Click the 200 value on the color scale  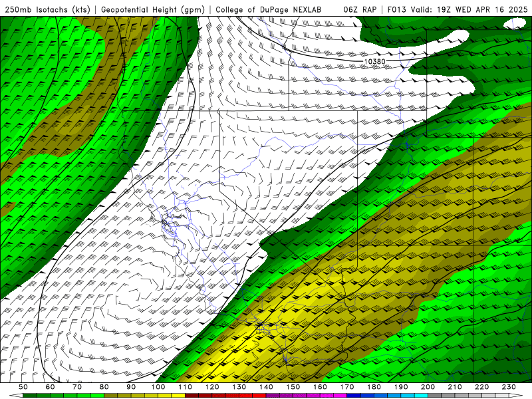click(428, 387)
